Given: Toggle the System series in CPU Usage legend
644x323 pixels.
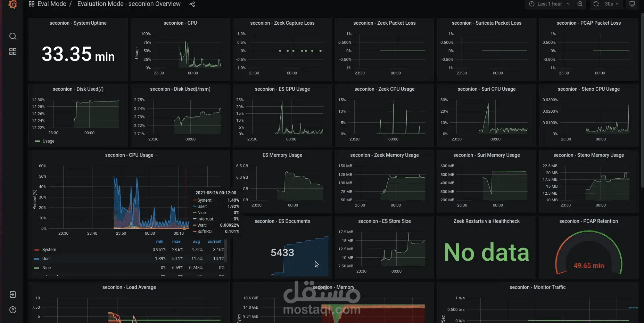Looking at the screenshot, I should 49,250.
